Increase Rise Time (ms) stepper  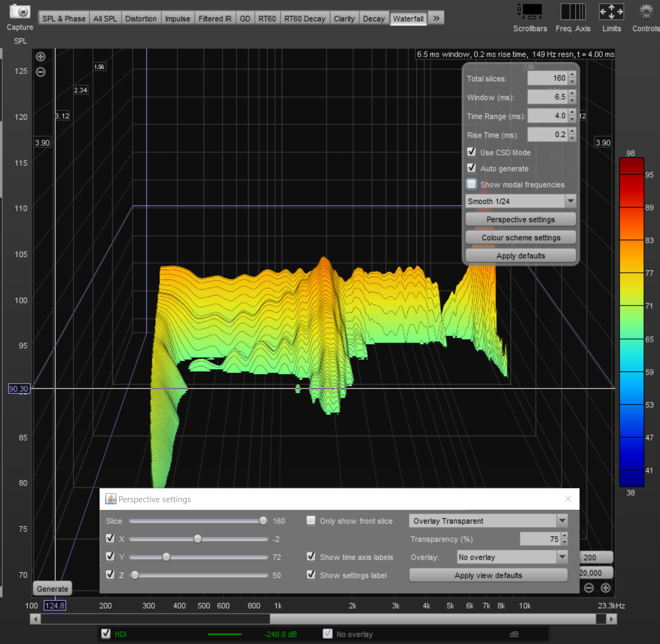pos(572,131)
